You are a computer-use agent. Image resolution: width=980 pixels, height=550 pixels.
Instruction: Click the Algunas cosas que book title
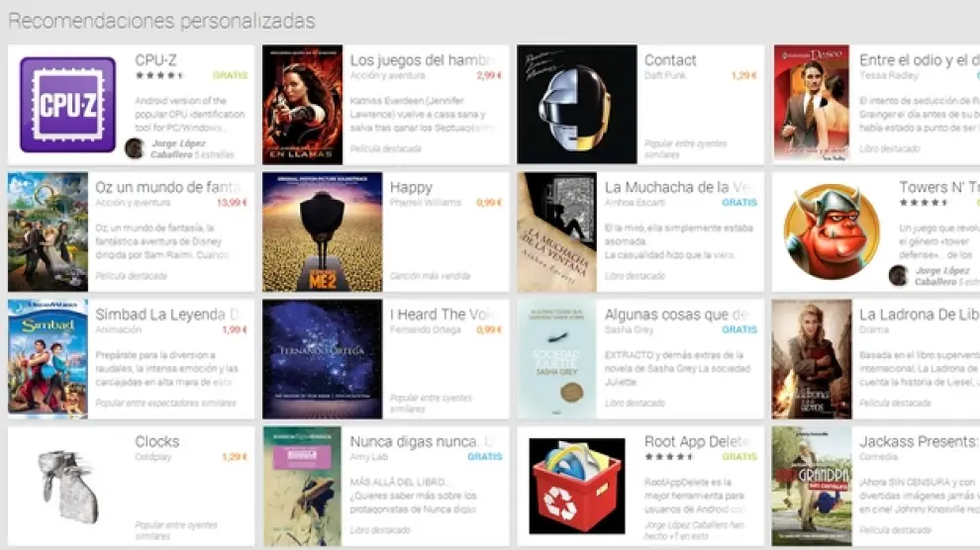(x=676, y=315)
